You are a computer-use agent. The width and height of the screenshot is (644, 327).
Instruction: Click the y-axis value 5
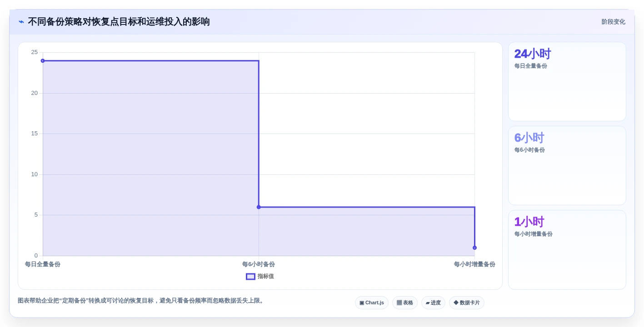tap(36, 215)
